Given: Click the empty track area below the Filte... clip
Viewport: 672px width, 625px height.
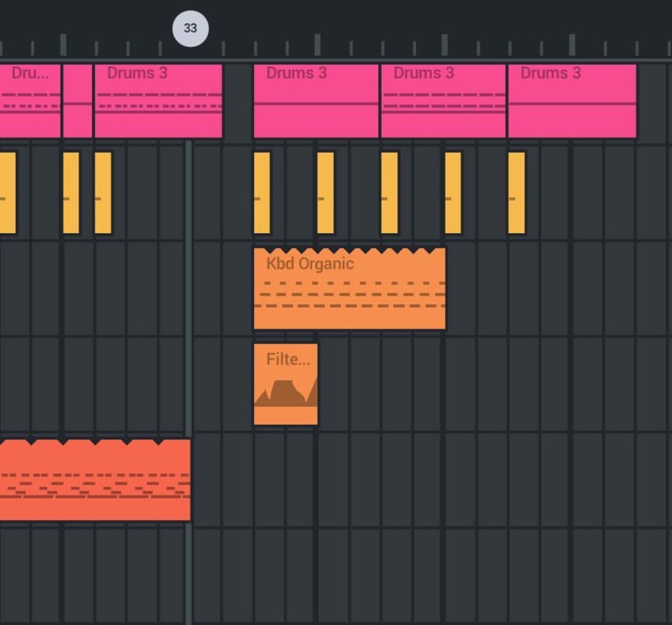Looking at the screenshot, I should (285, 481).
